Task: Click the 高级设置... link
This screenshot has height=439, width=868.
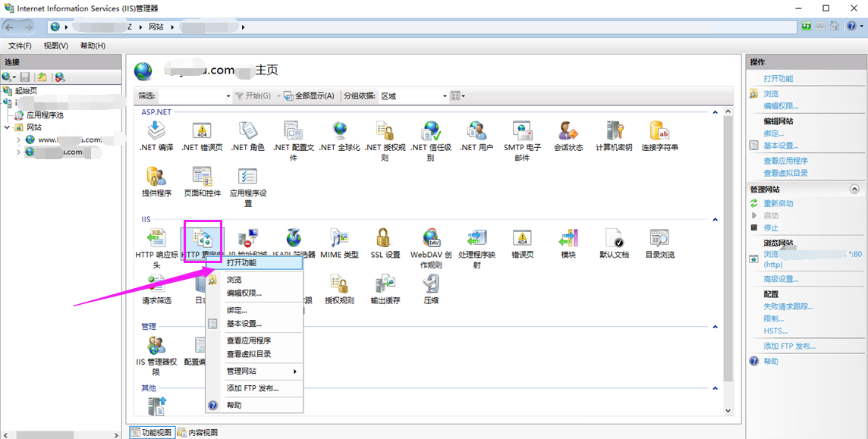Action: pos(781,279)
